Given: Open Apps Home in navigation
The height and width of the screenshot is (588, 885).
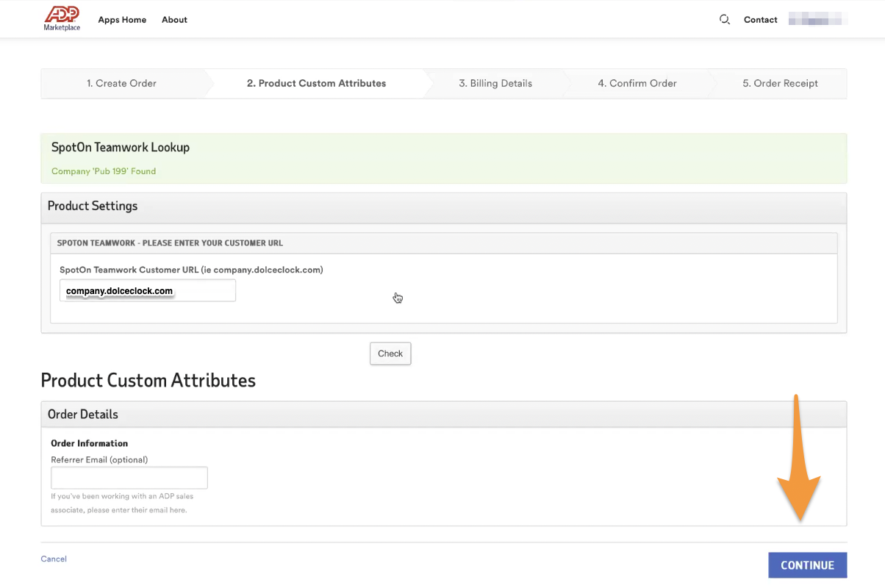Looking at the screenshot, I should (122, 20).
